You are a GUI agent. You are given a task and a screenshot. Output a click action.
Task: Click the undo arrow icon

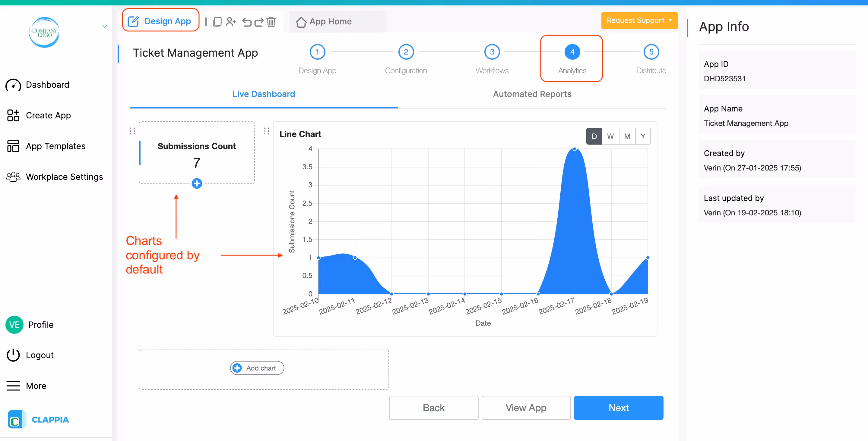coord(247,22)
